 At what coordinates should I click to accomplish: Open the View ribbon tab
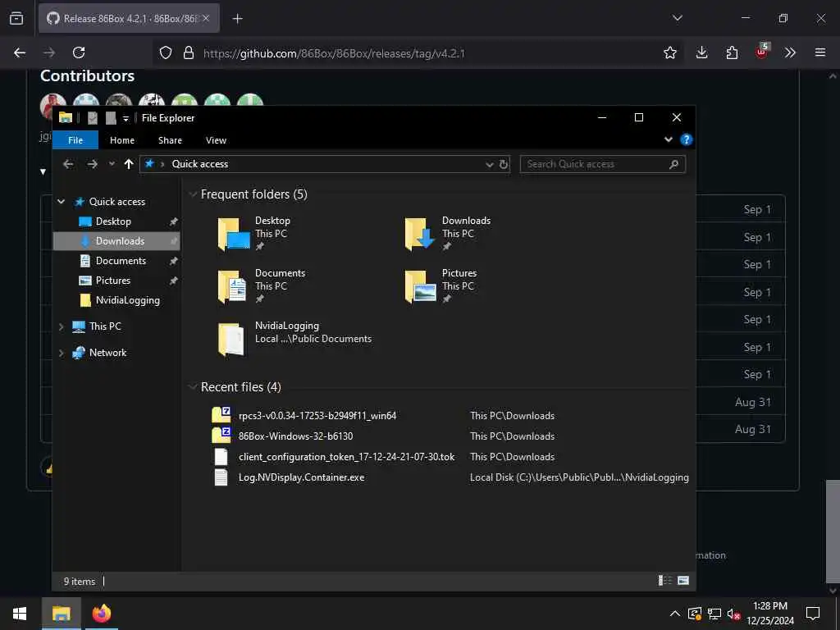[216, 139]
